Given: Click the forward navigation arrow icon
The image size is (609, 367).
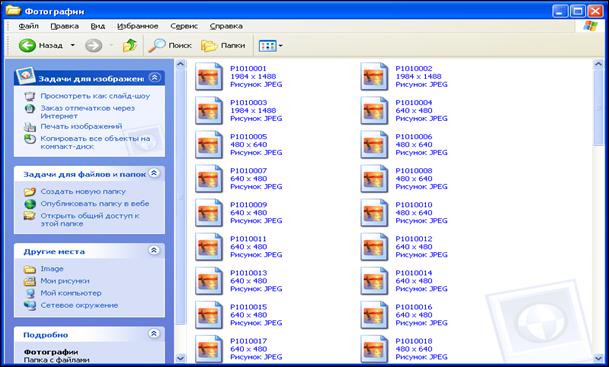Looking at the screenshot, I should click(x=94, y=45).
